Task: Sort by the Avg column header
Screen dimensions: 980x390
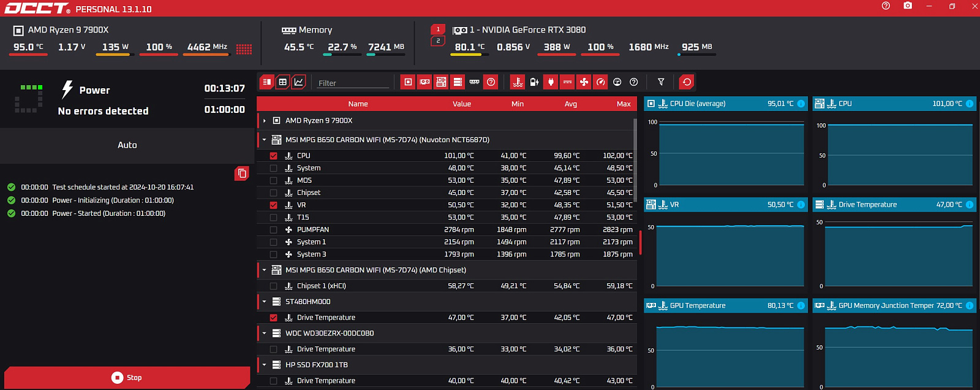Action: click(x=571, y=104)
